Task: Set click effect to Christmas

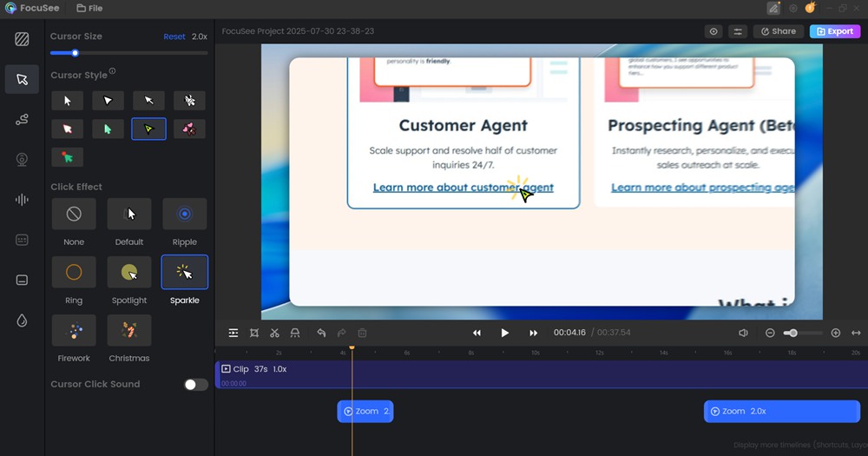Action: (x=129, y=330)
